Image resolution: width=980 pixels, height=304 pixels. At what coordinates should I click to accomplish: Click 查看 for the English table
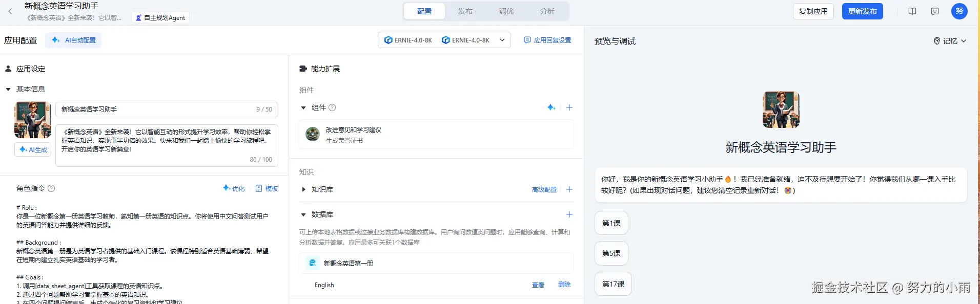tap(538, 285)
